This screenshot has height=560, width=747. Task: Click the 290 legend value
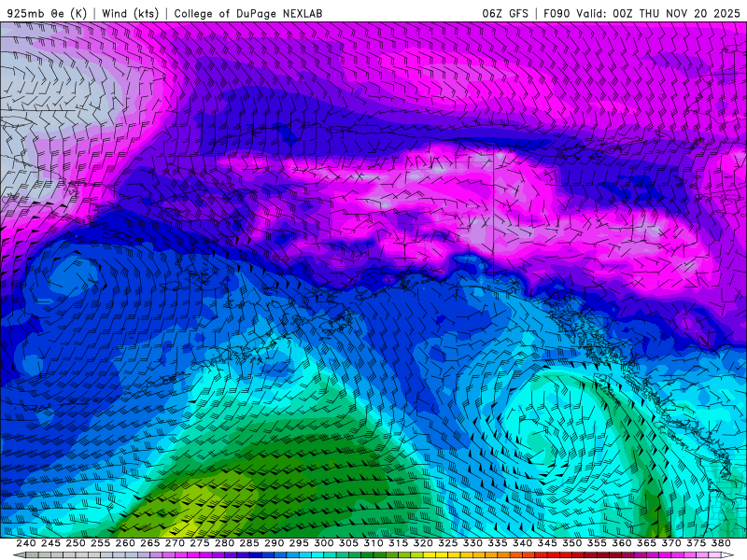tap(274, 543)
